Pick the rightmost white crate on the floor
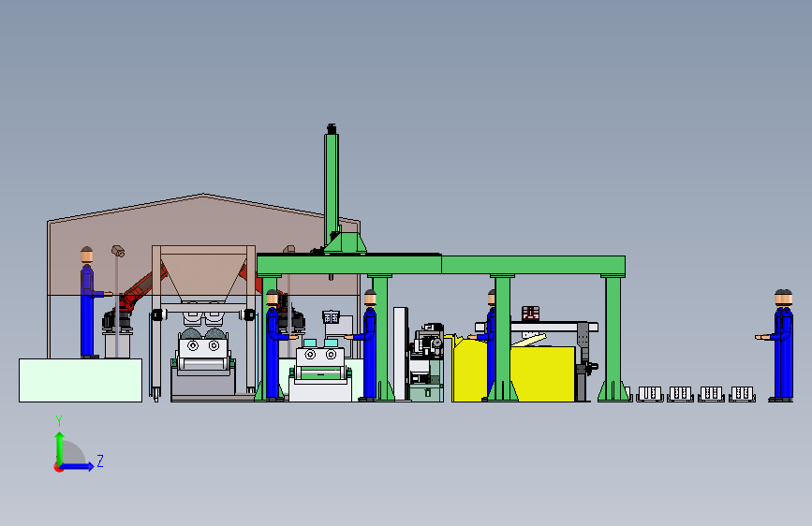 [742, 394]
